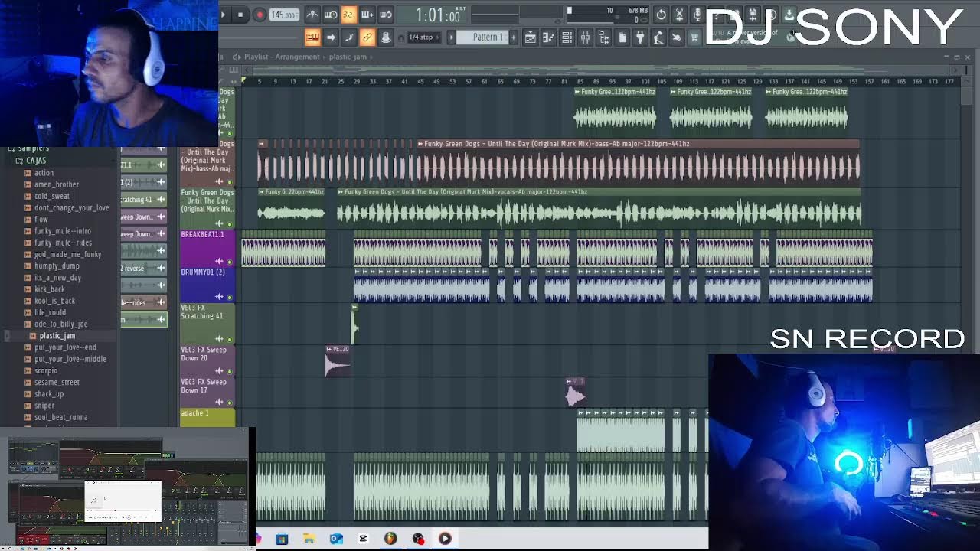Open File Explorer from taskbar

coord(309,539)
